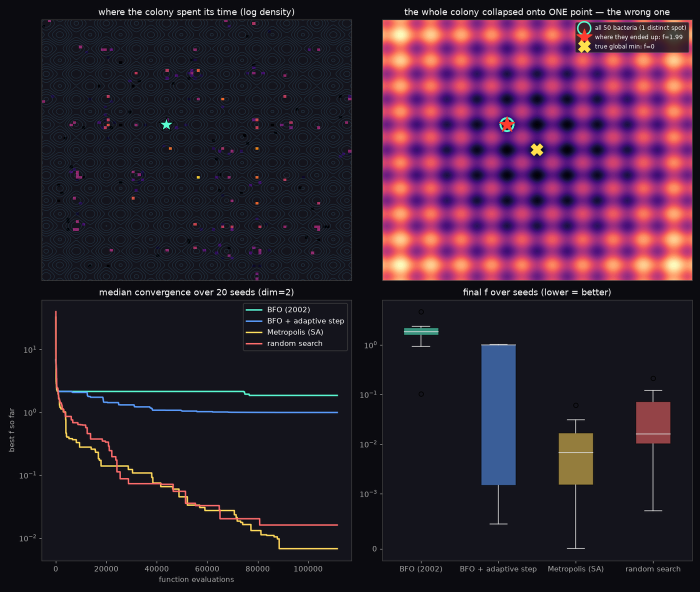Click the '100000' x-axis tick label
The image size is (700, 592).
[x=308, y=569]
